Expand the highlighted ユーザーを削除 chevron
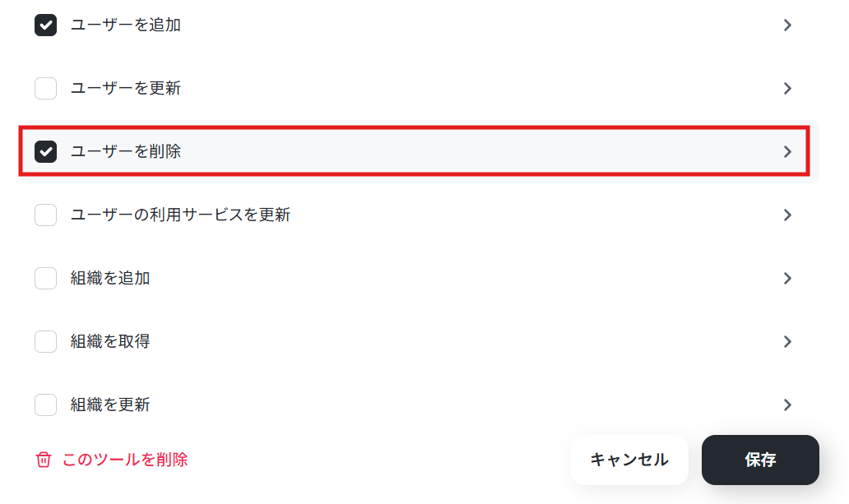849x504 pixels. 787,151
